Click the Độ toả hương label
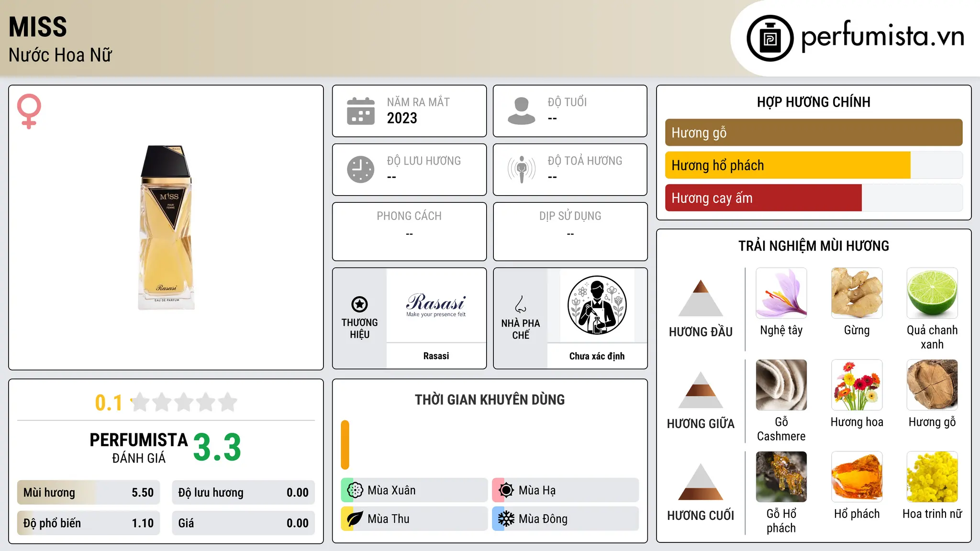 click(585, 161)
